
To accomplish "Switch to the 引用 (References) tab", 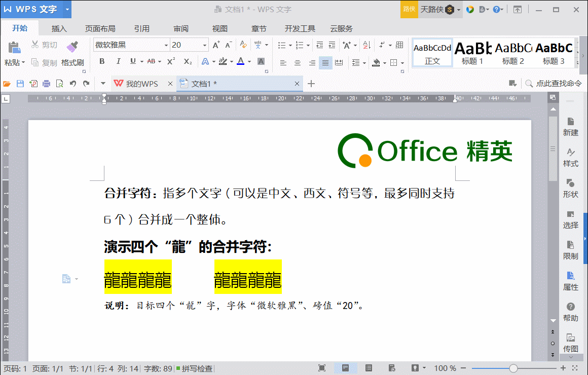I will pyautogui.click(x=142, y=28).
